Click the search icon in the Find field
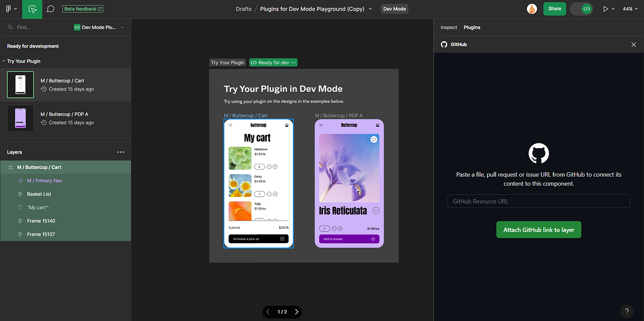The image size is (644, 321). coord(9,27)
